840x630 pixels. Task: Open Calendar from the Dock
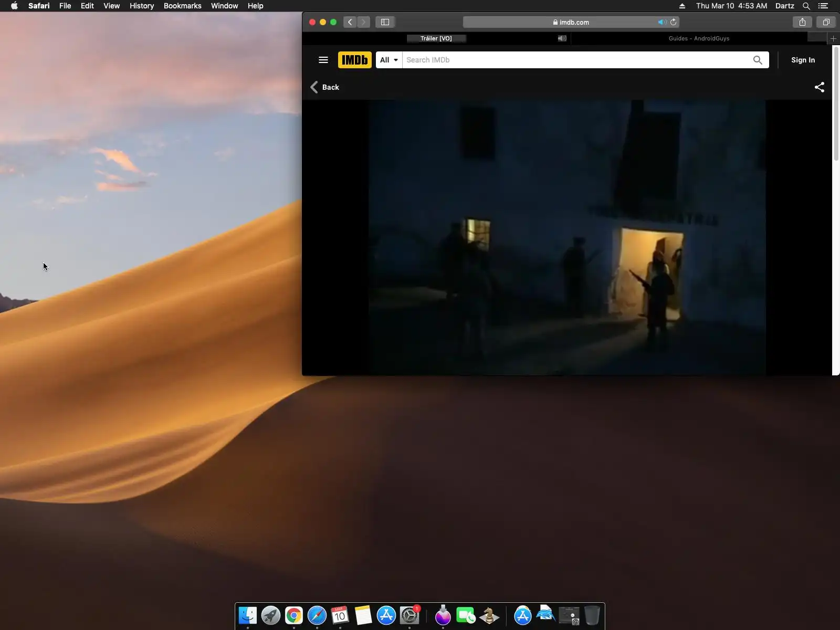coord(340,615)
